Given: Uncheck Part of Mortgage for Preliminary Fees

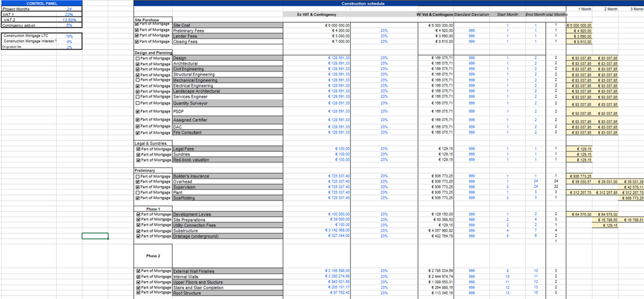Looking at the screenshot, I should [x=138, y=30].
